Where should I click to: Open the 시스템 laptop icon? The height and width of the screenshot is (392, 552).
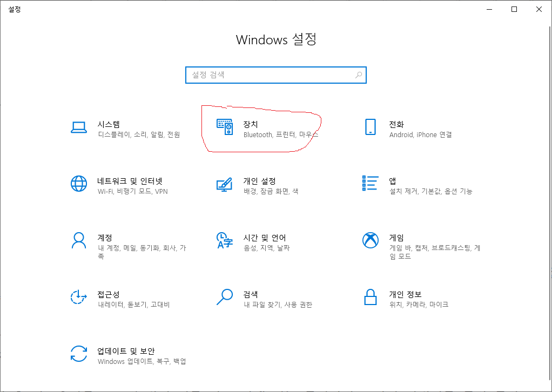pos(79,127)
